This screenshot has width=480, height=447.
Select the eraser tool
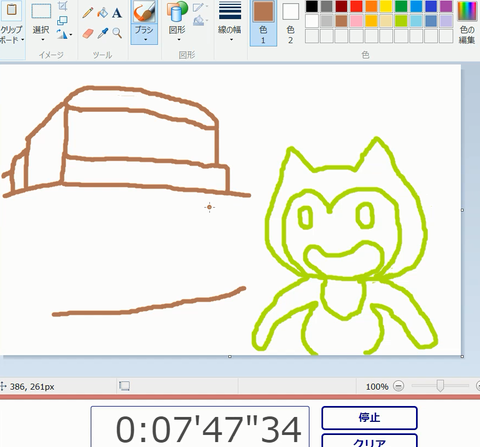(88, 33)
